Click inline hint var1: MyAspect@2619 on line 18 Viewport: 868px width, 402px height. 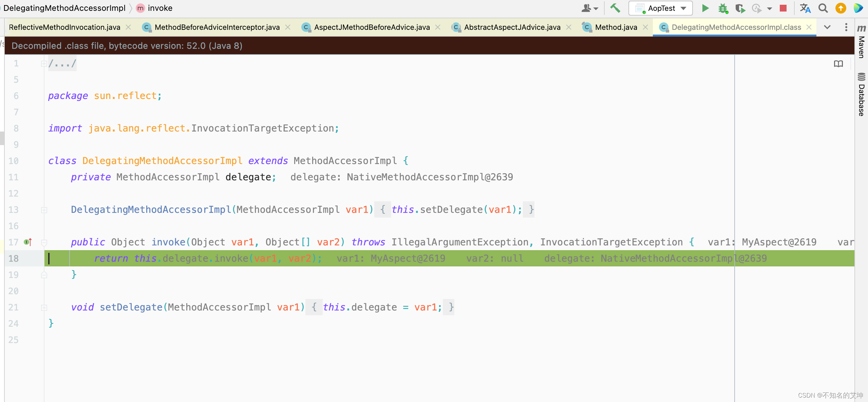[x=391, y=259]
